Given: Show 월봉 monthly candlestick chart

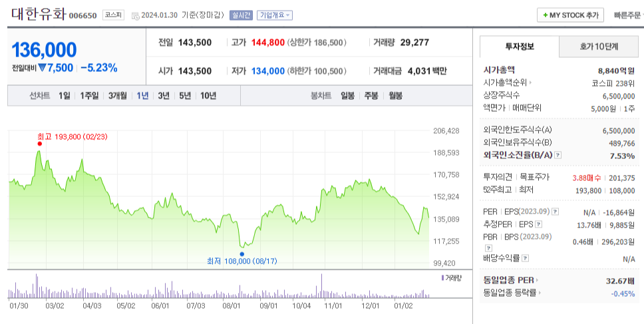Looking at the screenshot, I should click(x=396, y=96).
